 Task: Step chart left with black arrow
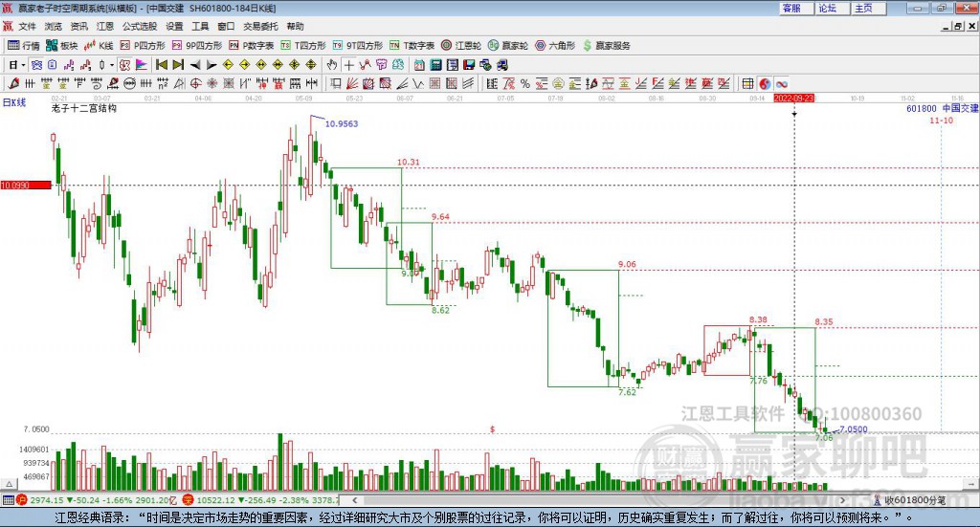click(195, 65)
